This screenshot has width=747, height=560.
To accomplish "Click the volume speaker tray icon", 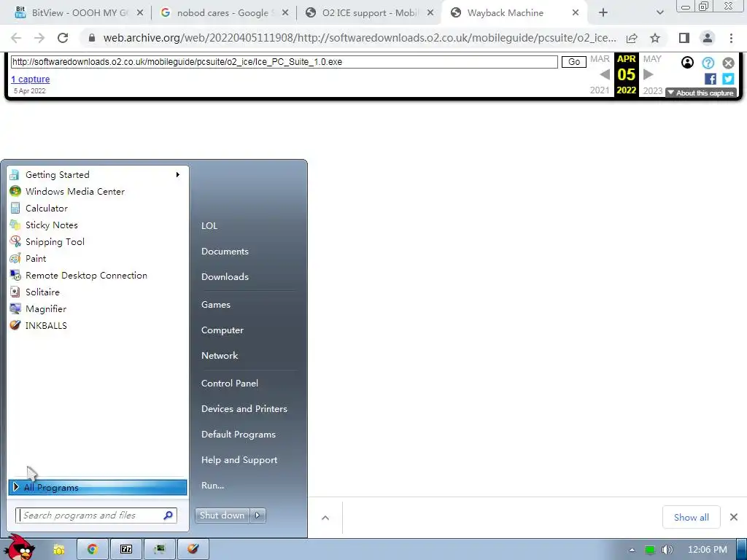I will click(667, 550).
